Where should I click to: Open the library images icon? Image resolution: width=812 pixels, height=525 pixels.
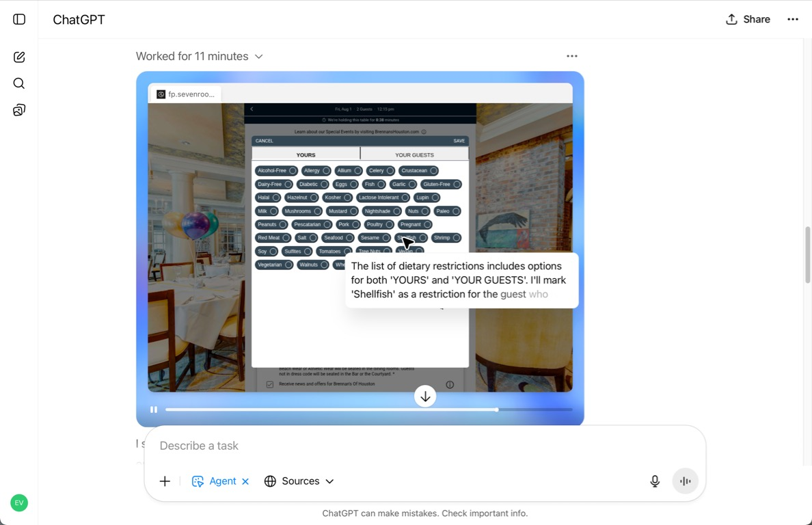(x=19, y=110)
